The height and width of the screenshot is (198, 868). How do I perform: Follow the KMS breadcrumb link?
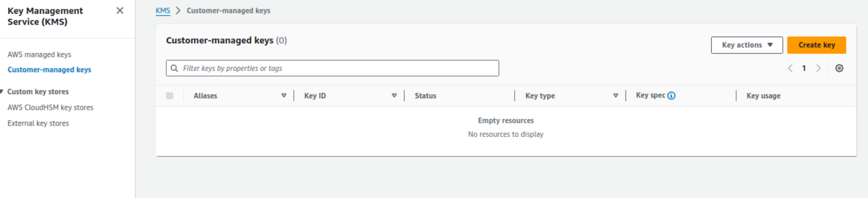pos(163,11)
